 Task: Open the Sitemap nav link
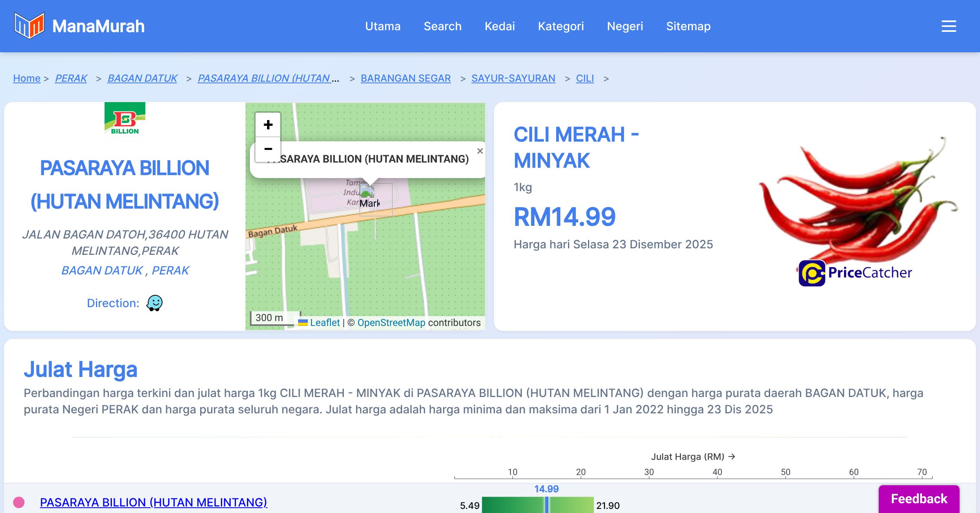688,26
